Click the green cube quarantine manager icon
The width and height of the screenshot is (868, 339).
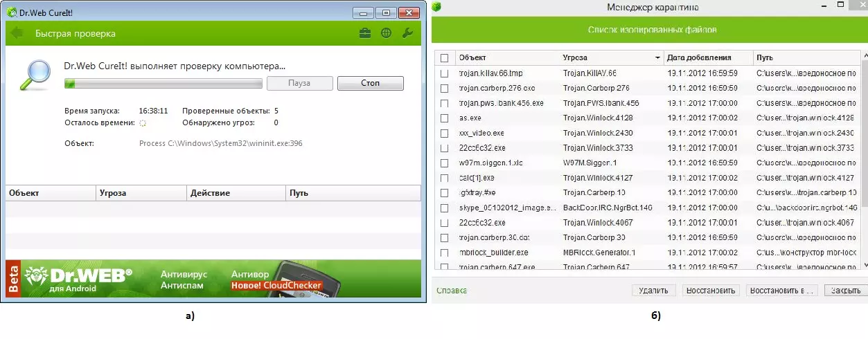pyautogui.click(x=436, y=6)
